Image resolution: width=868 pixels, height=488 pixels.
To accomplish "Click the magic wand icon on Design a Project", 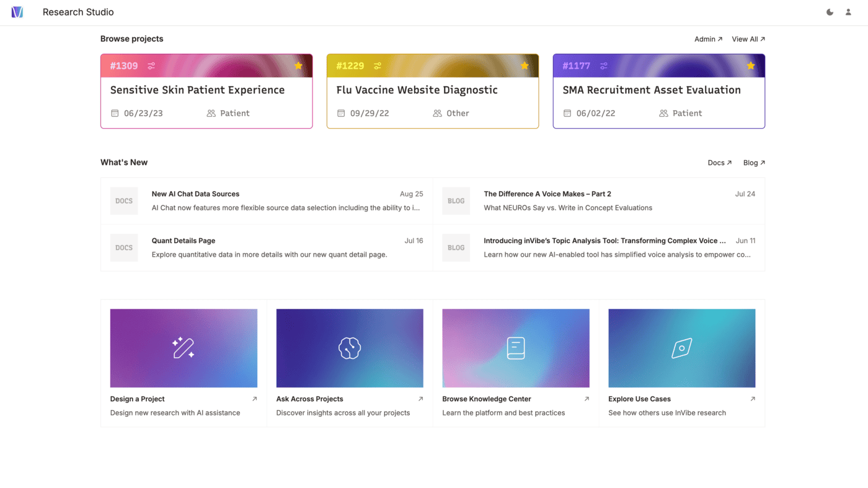I will (184, 348).
